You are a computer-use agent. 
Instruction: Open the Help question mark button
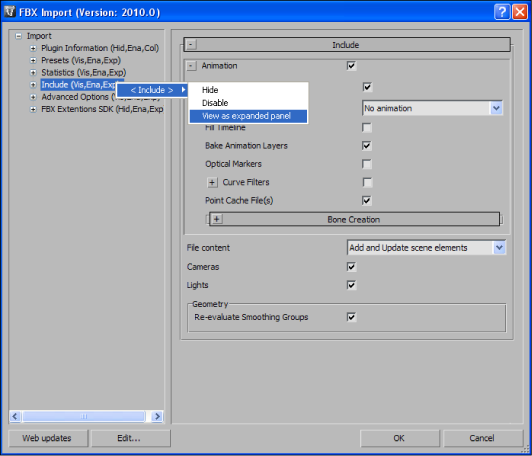[502, 12]
